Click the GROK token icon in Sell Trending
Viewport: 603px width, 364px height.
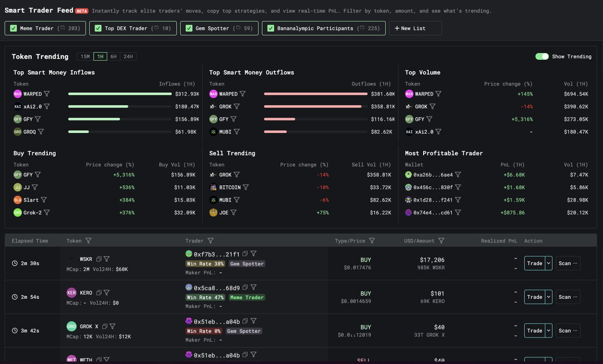pyautogui.click(x=213, y=175)
